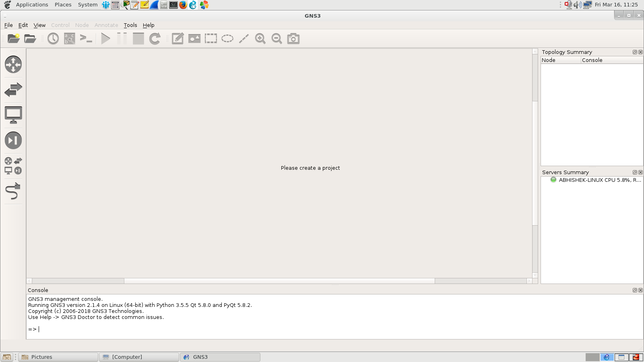Close the Console panel
644x362 pixels.
coord(640,290)
